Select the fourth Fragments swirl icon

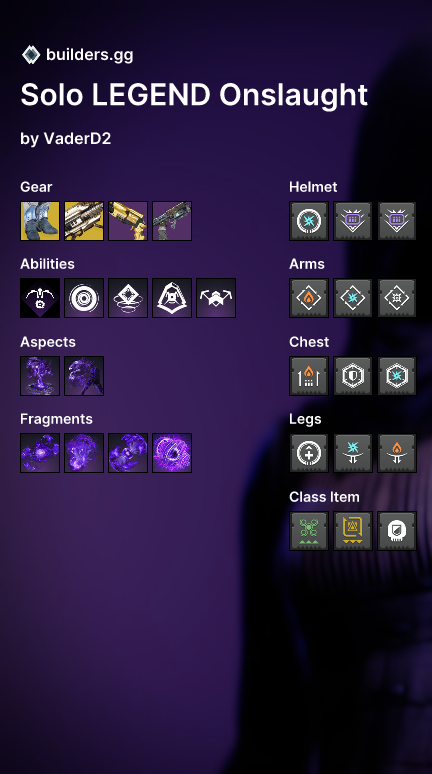coord(172,453)
